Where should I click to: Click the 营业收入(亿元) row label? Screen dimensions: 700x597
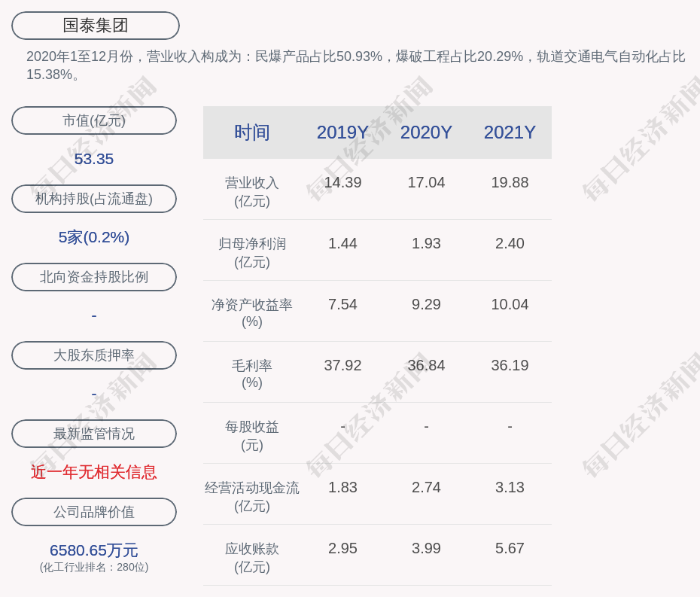tap(252, 192)
